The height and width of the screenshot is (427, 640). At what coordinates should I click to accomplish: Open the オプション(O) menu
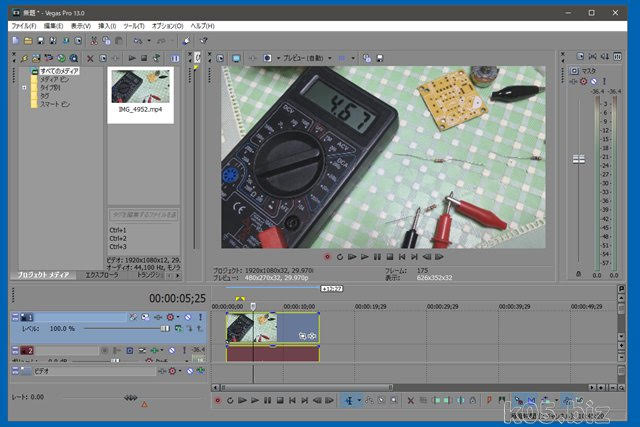pyautogui.click(x=168, y=26)
